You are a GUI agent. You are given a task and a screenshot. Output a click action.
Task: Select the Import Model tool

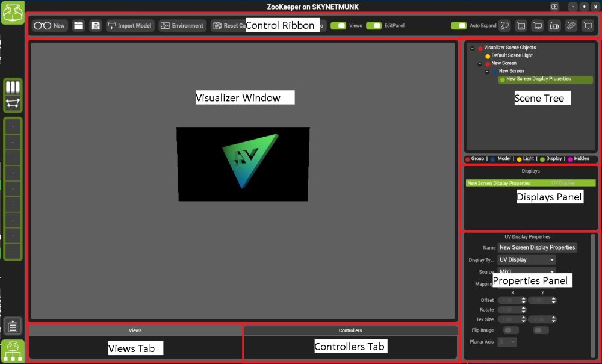pos(129,25)
